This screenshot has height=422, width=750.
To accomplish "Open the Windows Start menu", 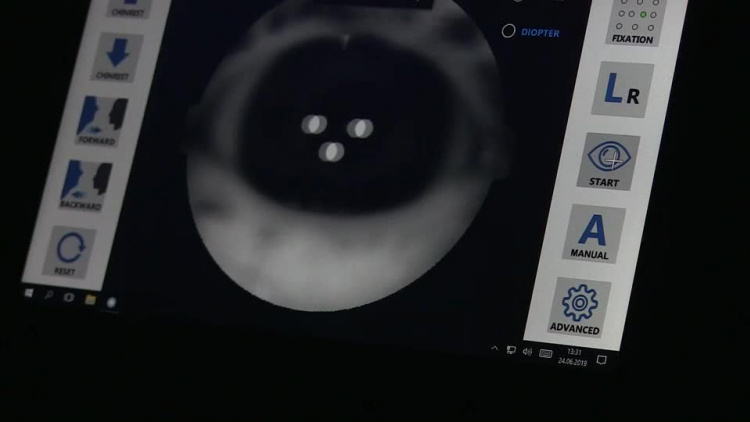I will coord(29,292).
